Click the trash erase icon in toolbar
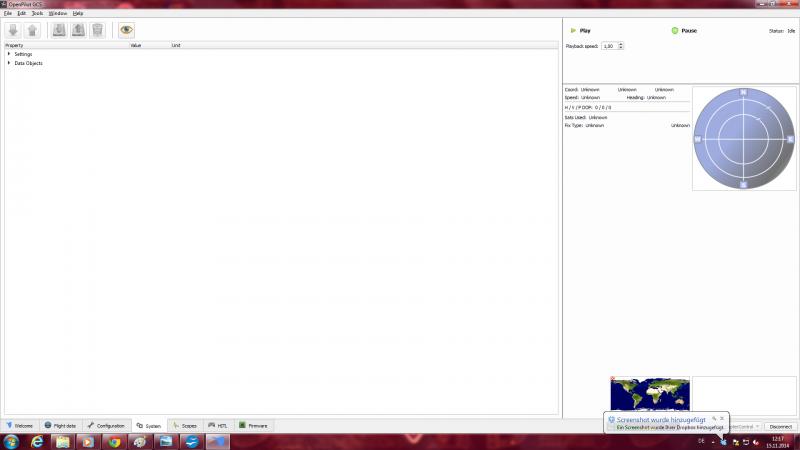Image resolution: width=800 pixels, height=450 pixels. click(97, 30)
